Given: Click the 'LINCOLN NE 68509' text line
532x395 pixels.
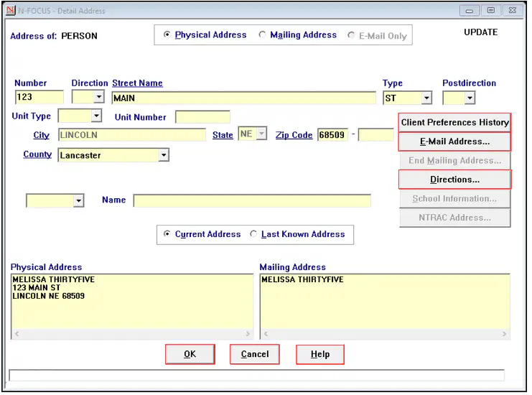Looking at the screenshot, I should tap(49, 296).
